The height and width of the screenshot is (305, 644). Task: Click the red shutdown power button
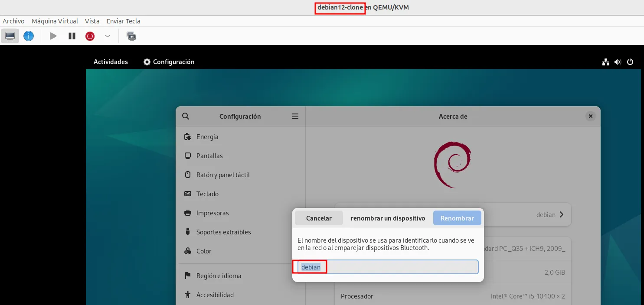pos(90,36)
